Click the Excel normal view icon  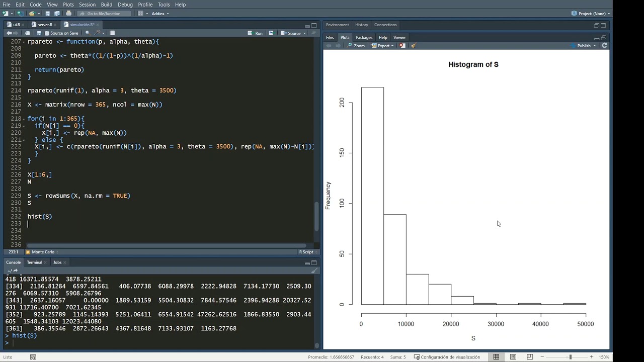(496, 357)
